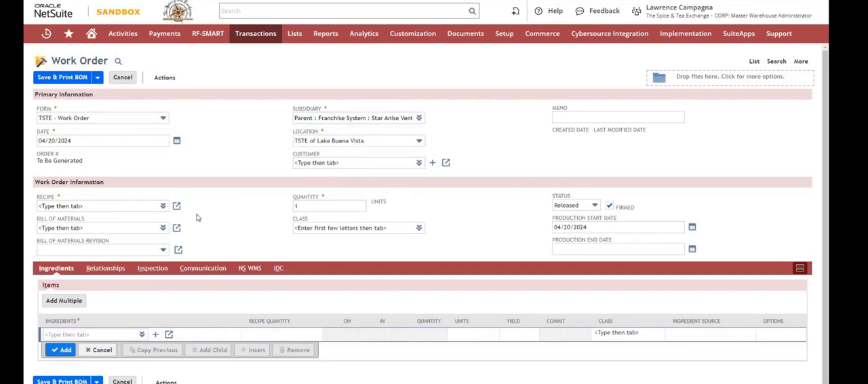Viewport: 868px width, 384px height.
Task: Focus the global Search box
Action: pos(343,11)
